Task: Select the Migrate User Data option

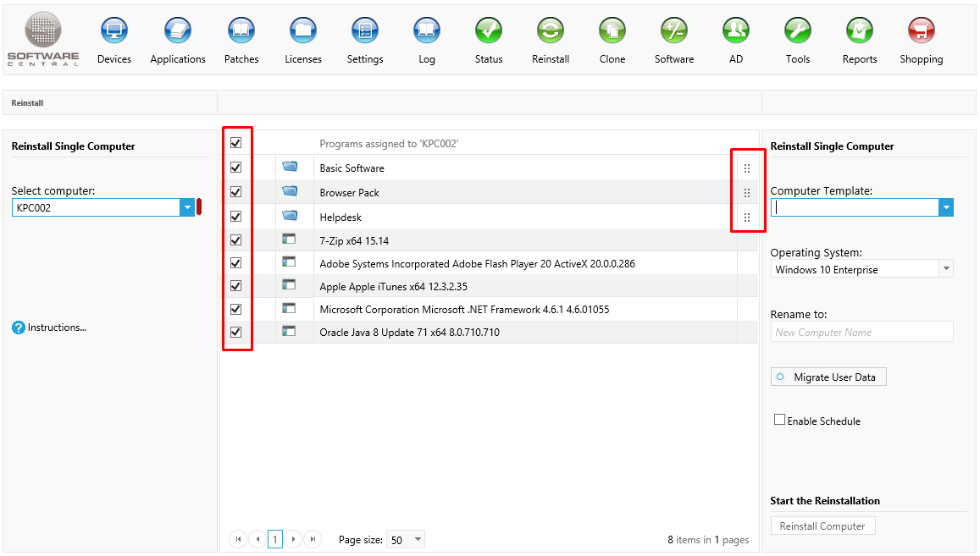Action: (x=828, y=377)
